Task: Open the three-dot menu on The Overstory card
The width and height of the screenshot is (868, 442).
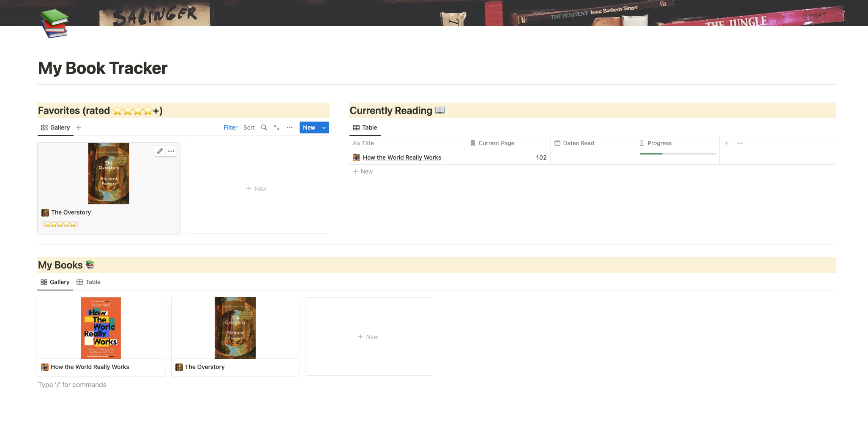Action: (171, 151)
